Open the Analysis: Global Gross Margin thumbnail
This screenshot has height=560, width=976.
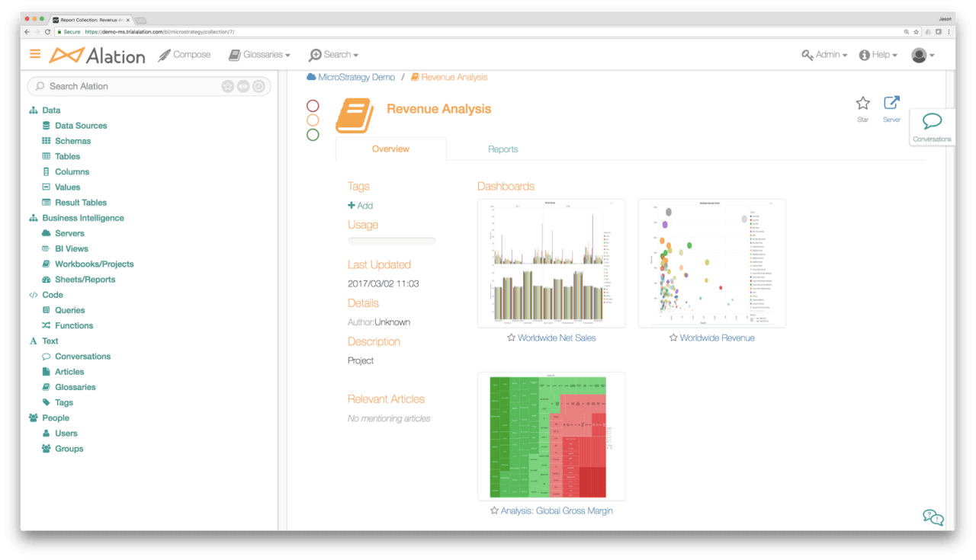tap(551, 436)
